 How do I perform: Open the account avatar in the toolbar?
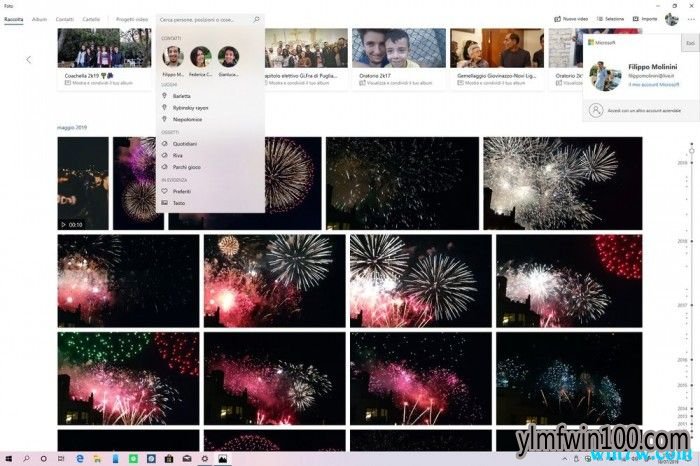(671, 19)
